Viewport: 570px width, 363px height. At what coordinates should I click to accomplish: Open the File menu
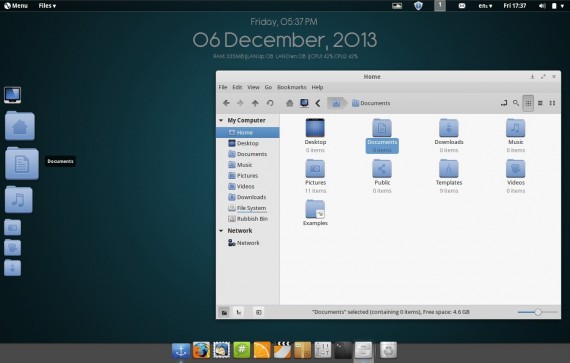(223, 87)
